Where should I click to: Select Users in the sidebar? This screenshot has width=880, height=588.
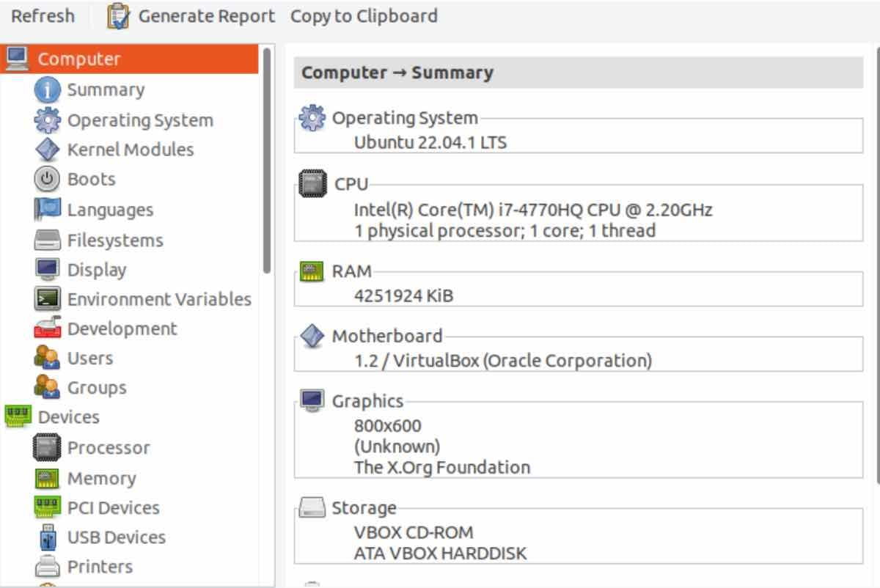[89, 358]
